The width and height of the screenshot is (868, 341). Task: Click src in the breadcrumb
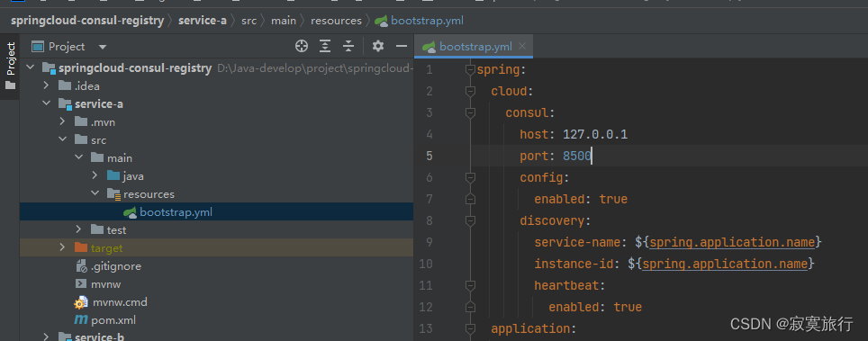pos(249,21)
